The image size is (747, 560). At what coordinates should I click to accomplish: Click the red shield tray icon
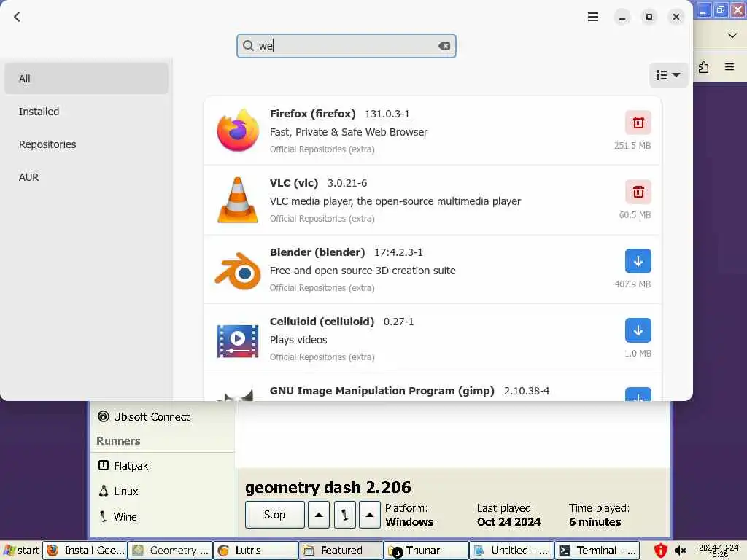660,551
